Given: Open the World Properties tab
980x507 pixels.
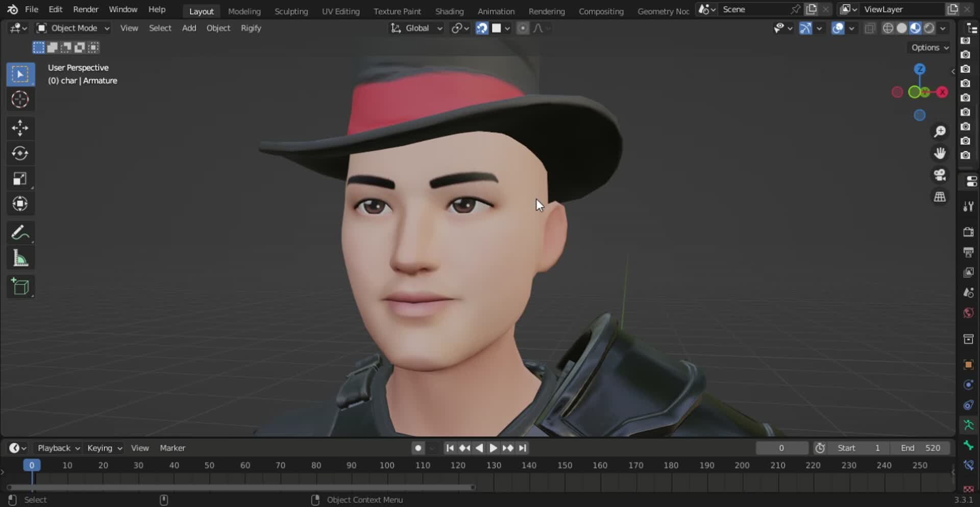Looking at the screenshot, I should tap(968, 313).
